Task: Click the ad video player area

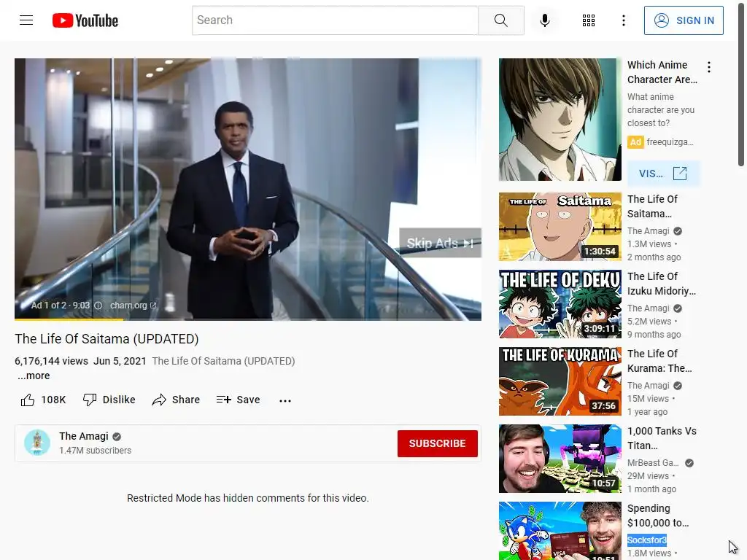Action: (x=248, y=189)
